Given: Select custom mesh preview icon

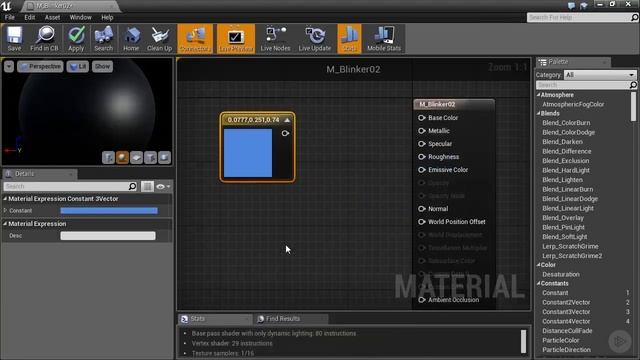Looking at the screenshot, I should pyautogui.click(x=164, y=158).
